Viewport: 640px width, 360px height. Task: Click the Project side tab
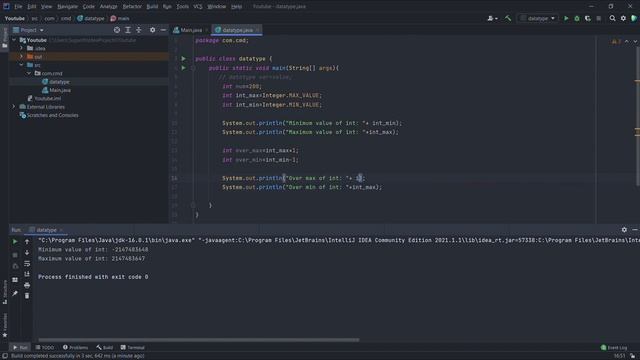point(4,38)
